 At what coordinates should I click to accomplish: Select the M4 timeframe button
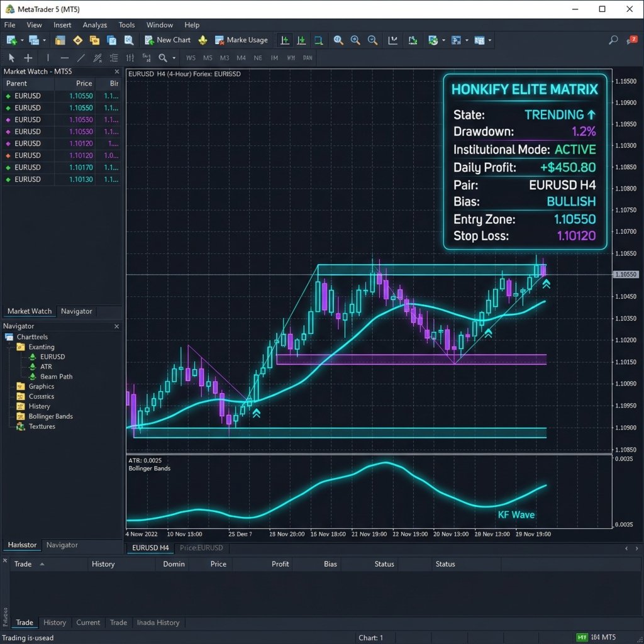tap(241, 58)
